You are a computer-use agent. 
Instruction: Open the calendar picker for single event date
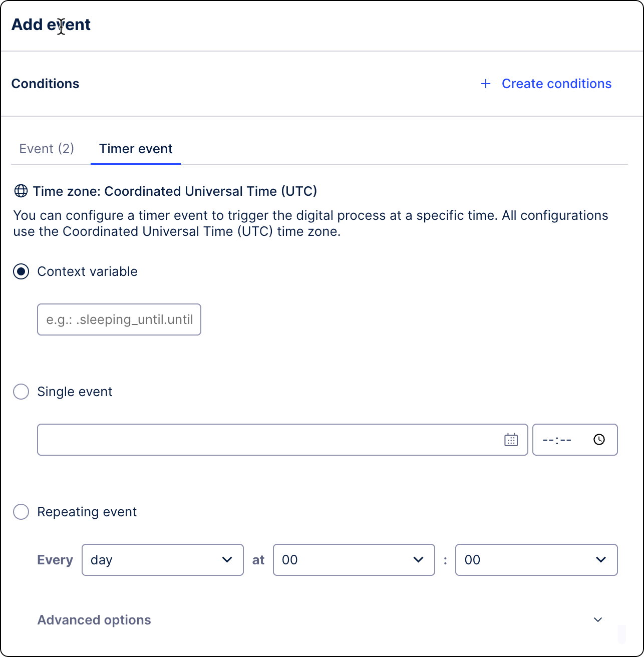510,440
